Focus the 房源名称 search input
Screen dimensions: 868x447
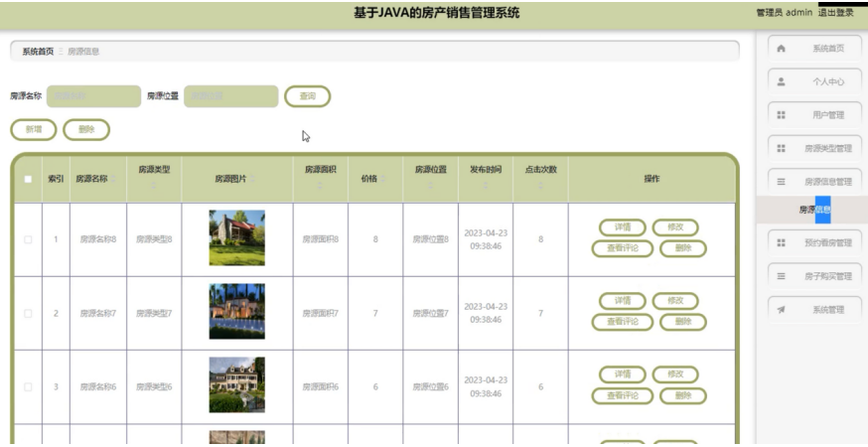93,96
